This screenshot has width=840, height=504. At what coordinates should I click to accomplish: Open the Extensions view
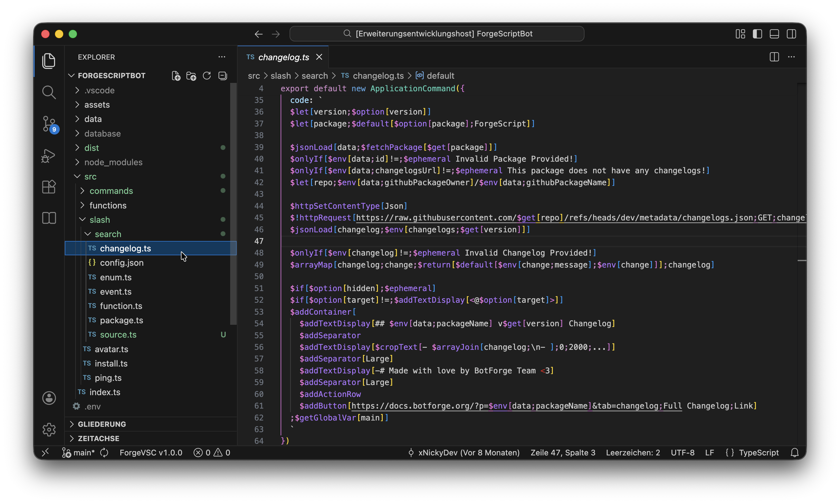[x=49, y=187]
